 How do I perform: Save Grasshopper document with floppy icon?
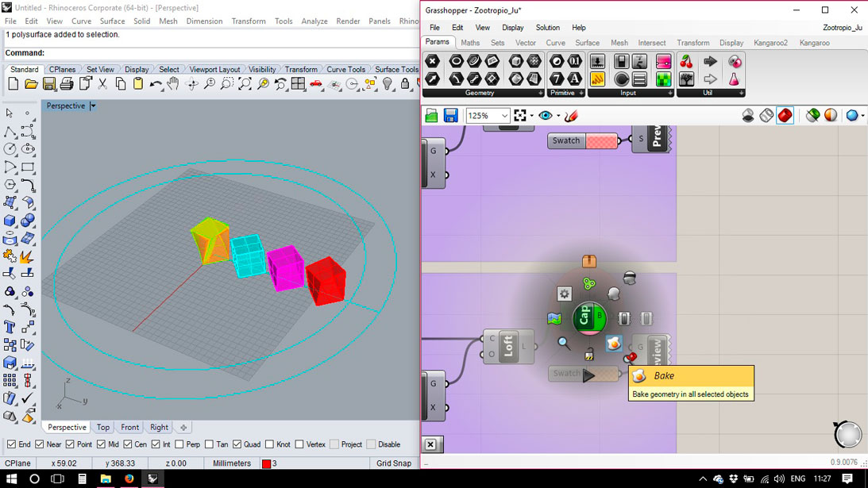pyautogui.click(x=450, y=116)
